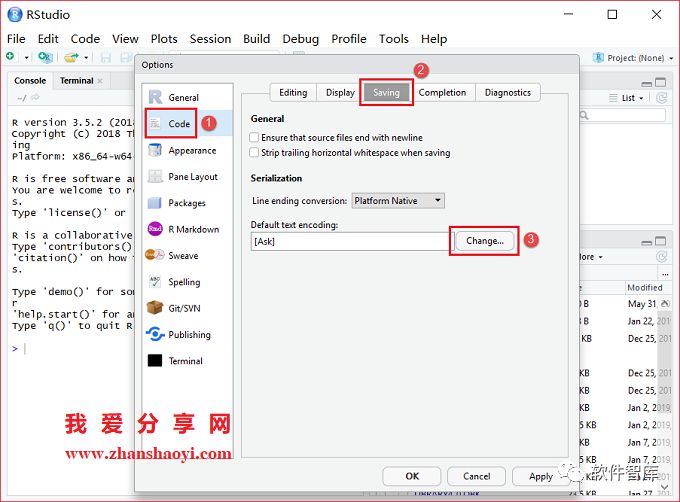Click the console input prompt line

tap(72, 349)
